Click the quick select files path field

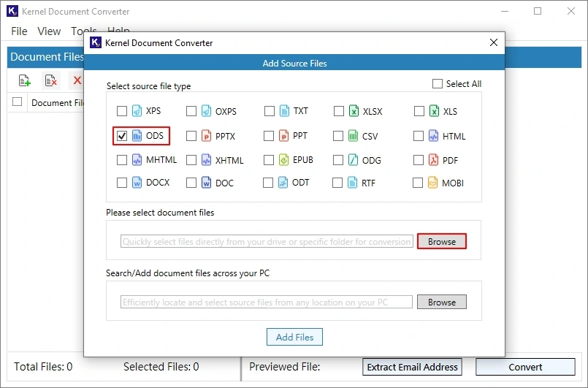click(x=267, y=242)
